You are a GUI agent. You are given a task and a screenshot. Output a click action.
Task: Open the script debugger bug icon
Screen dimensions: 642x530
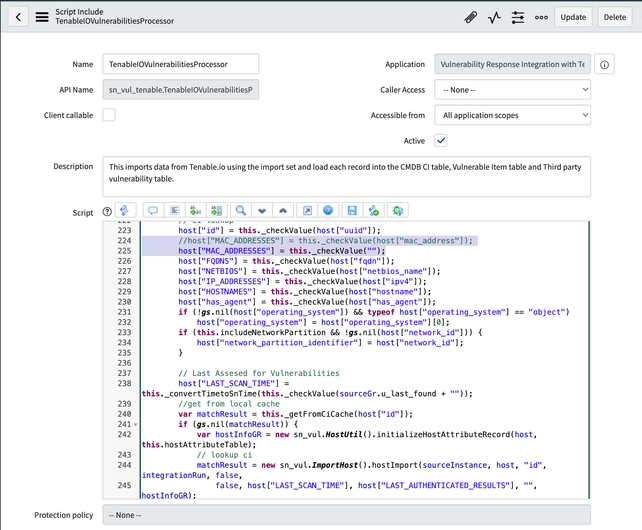pyautogui.click(x=398, y=211)
